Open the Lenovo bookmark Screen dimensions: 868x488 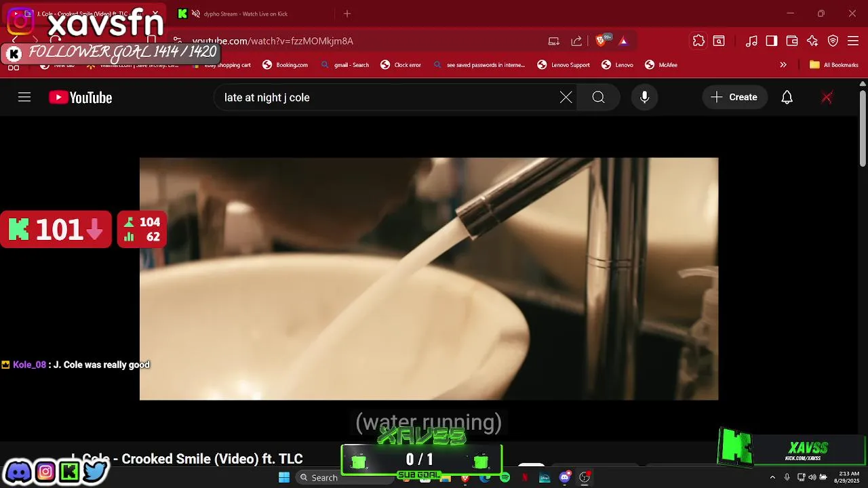point(617,65)
